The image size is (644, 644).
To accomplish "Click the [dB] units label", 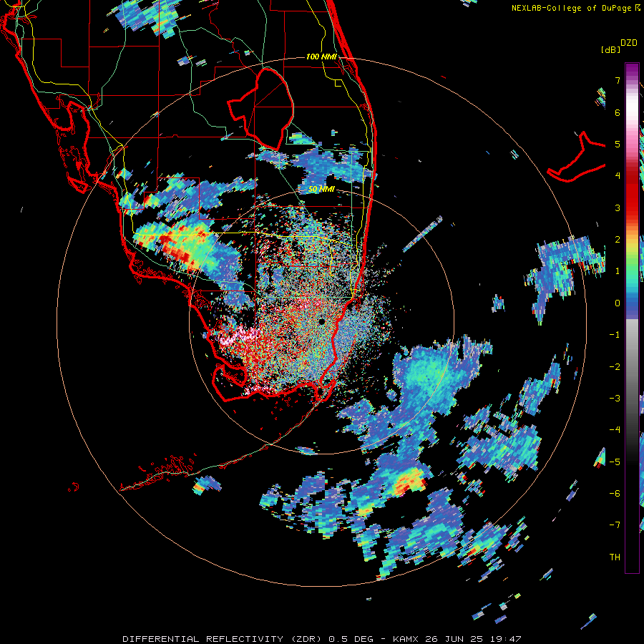I will tap(610, 49).
